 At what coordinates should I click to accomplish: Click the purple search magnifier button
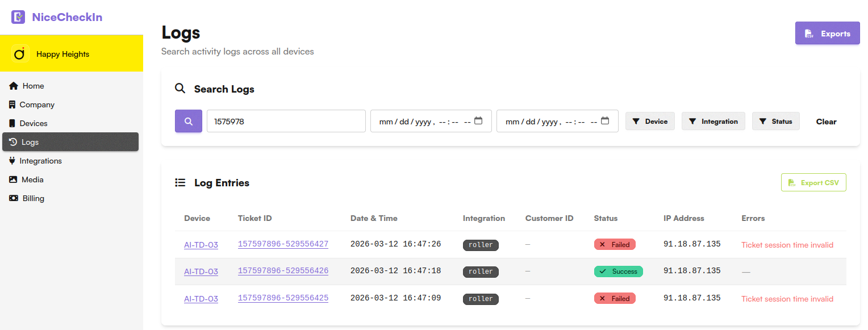[188, 121]
